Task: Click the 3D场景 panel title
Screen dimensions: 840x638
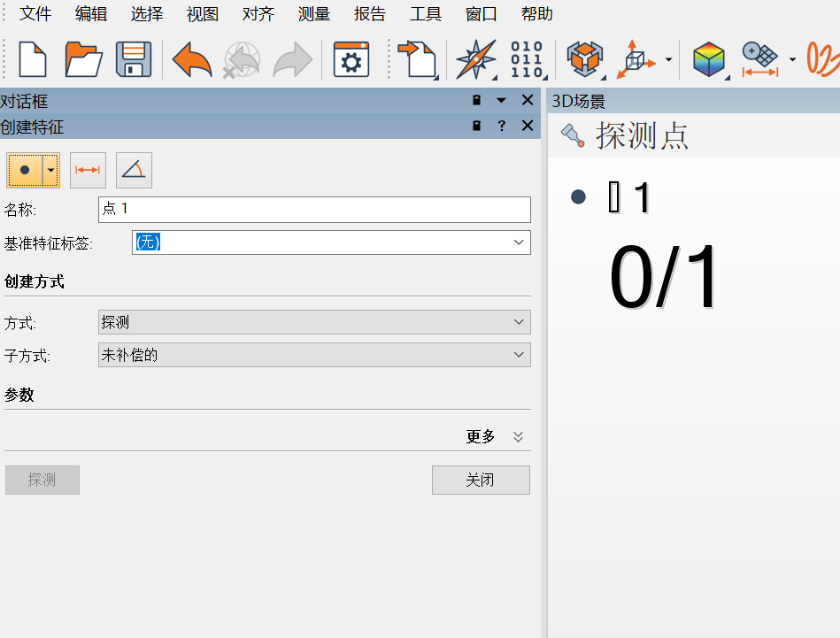Action: coord(579,101)
